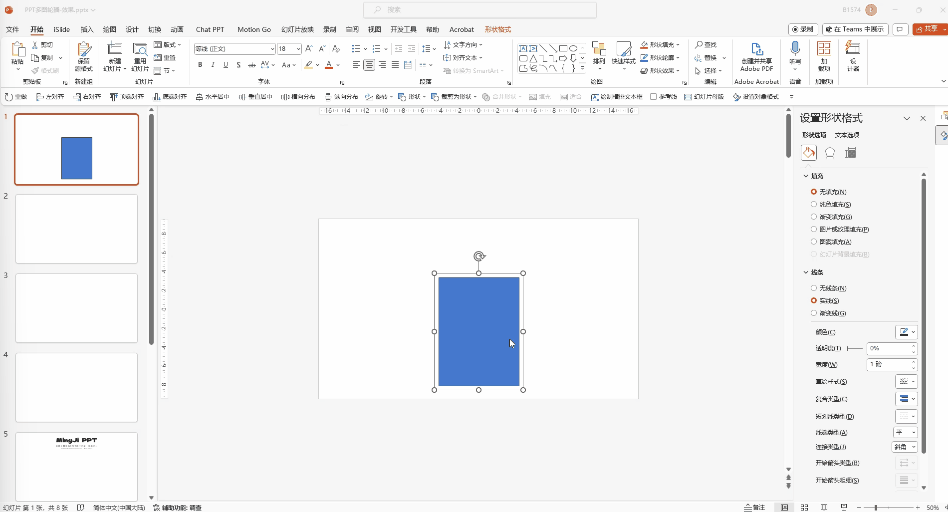Screen dimensions: 948x512
Task: Open the Dash type dropdown
Action: tap(906, 416)
